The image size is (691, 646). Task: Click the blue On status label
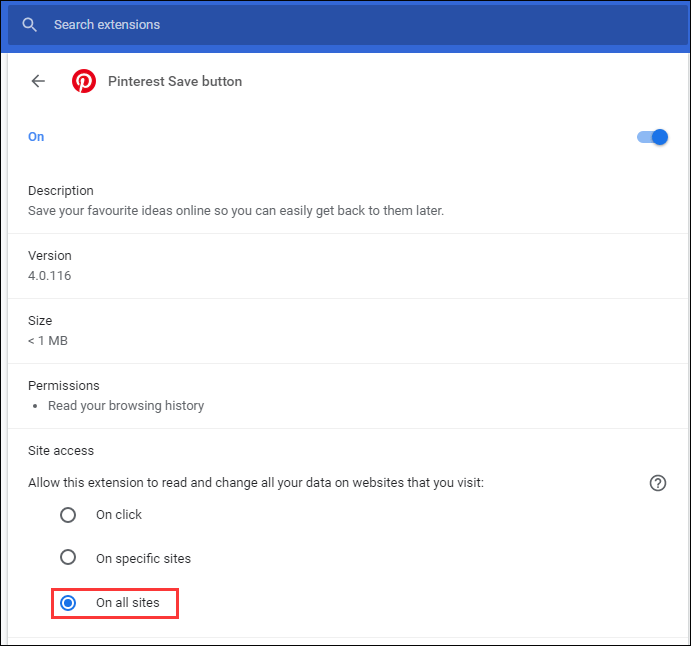pyautogui.click(x=36, y=137)
